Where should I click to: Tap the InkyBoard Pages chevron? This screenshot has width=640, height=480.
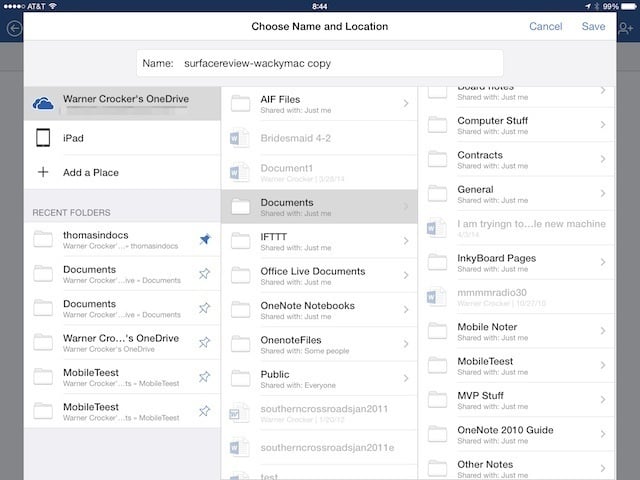click(603, 262)
